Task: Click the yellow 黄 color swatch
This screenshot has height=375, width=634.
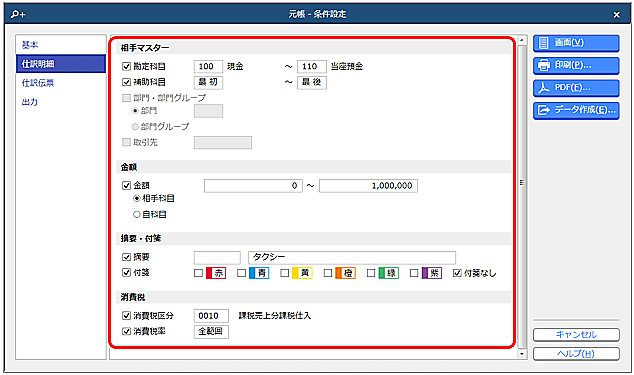Action: pos(302,273)
